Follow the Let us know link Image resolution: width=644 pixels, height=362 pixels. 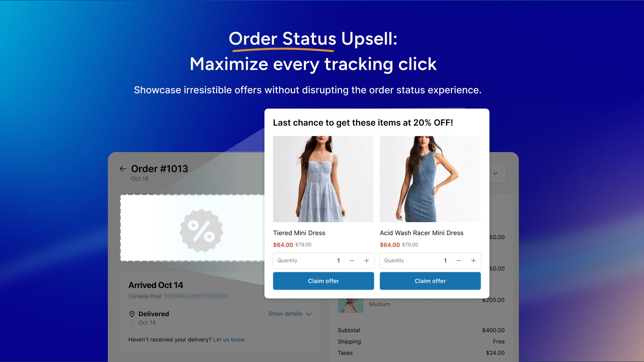[x=229, y=340]
